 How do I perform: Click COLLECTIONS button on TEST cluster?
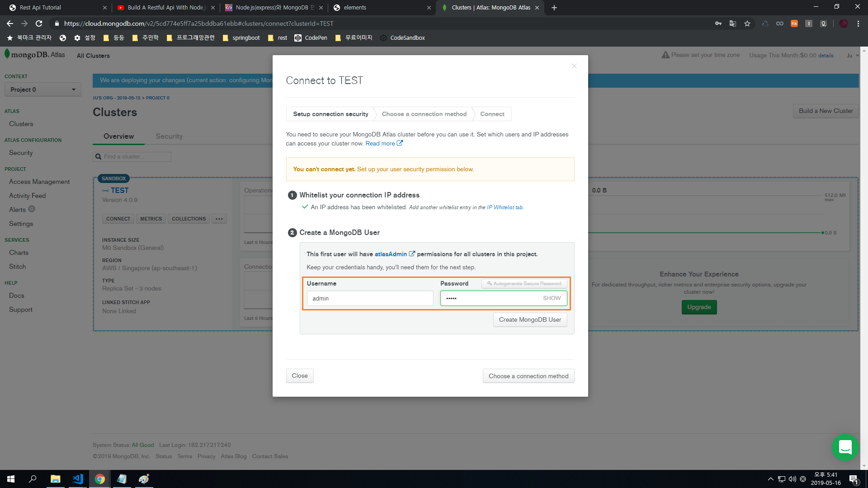[x=189, y=219]
